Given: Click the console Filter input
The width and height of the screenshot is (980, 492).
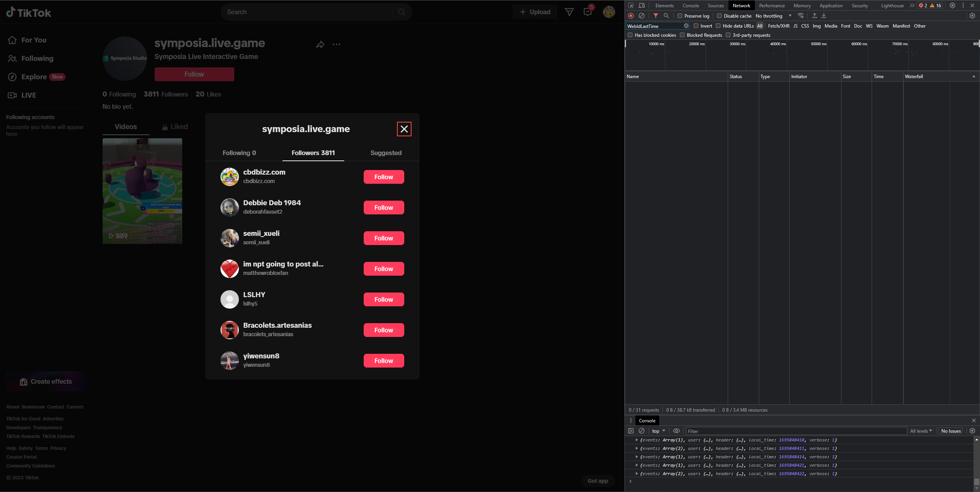Looking at the screenshot, I should [x=796, y=431].
